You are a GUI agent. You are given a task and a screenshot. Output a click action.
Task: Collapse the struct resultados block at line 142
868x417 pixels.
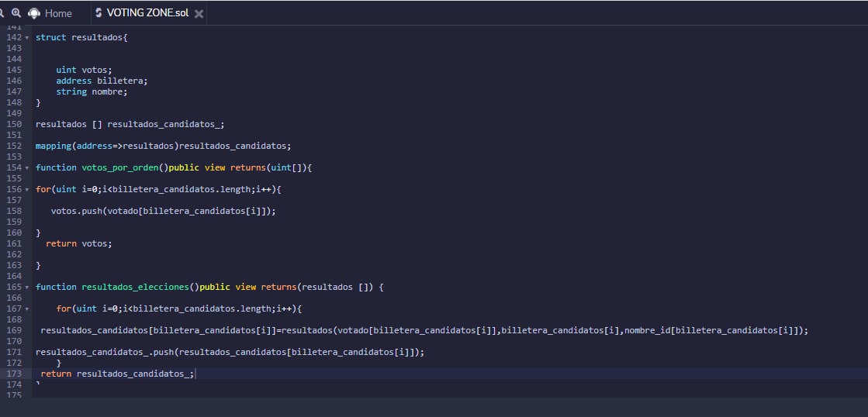26,38
